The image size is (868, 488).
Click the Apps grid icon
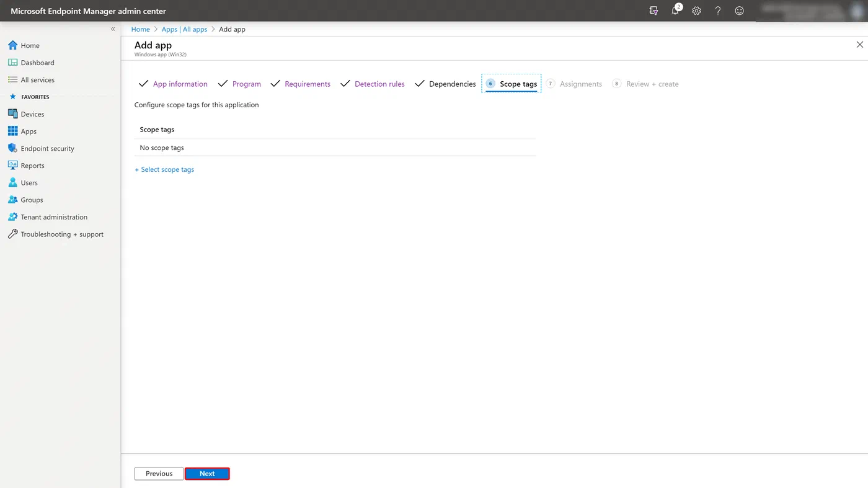click(12, 131)
